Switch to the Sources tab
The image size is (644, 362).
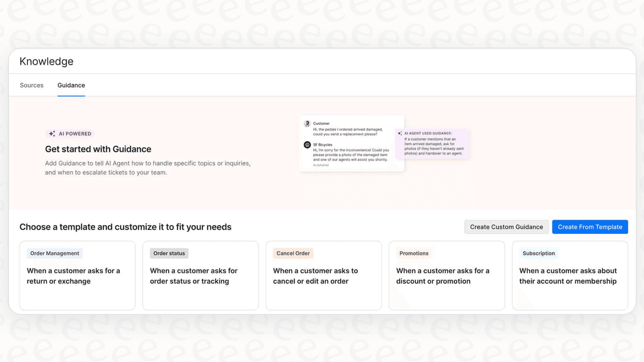coord(31,85)
